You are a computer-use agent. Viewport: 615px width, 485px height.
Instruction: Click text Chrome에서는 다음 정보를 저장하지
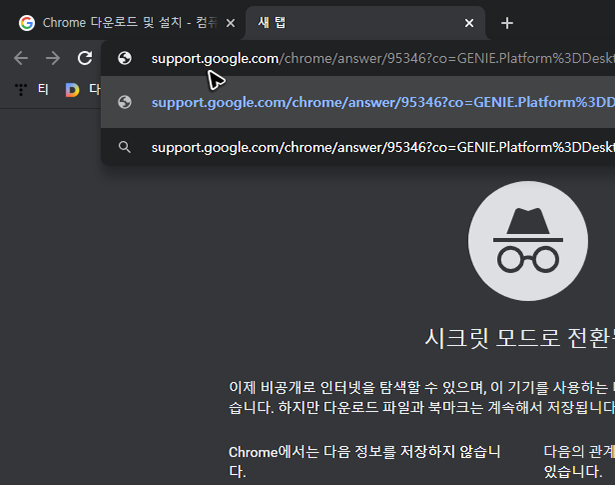coord(364,461)
